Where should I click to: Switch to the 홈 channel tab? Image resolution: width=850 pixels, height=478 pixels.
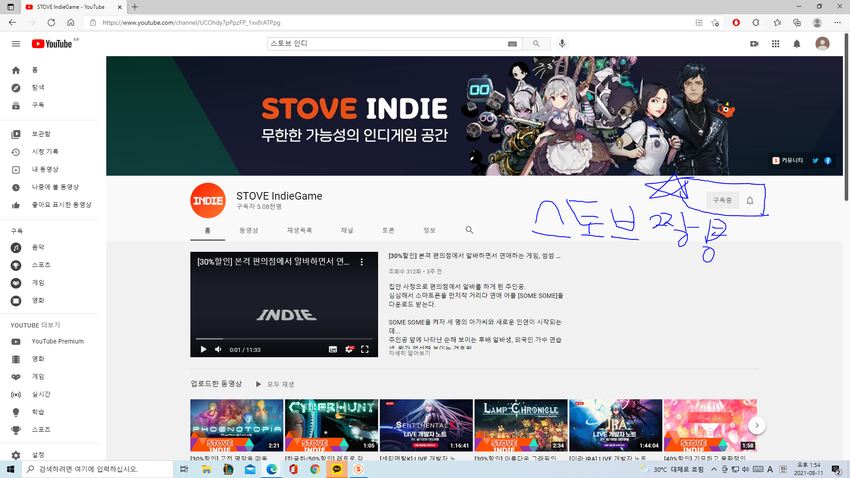coord(208,231)
